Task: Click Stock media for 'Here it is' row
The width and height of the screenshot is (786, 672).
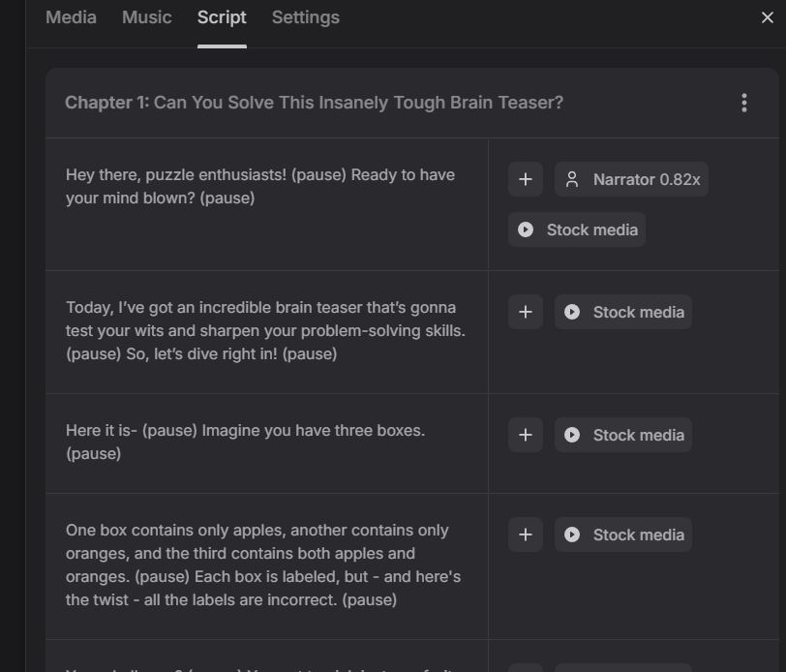Action: pos(623,435)
